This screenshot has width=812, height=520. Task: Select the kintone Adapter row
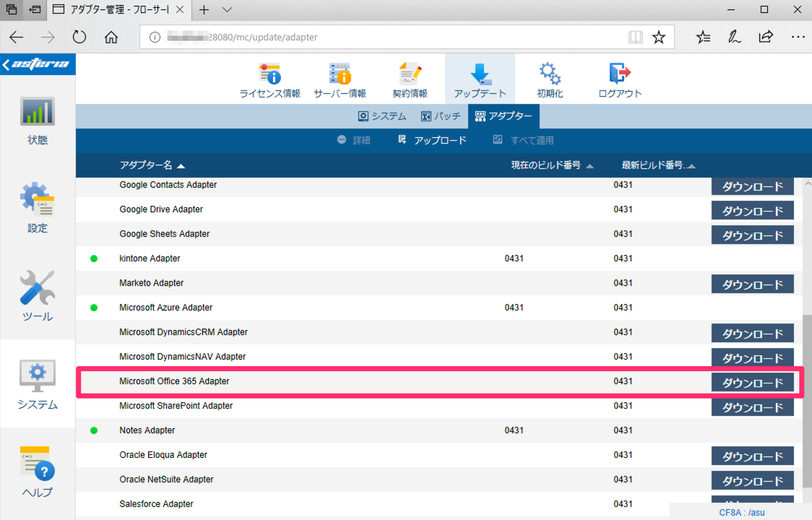[439, 259]
